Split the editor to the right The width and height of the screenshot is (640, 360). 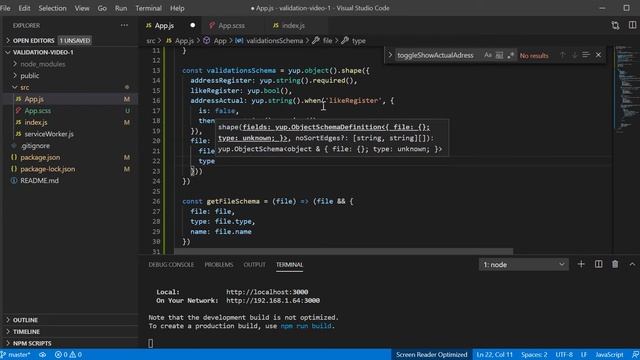pos(632,25)
